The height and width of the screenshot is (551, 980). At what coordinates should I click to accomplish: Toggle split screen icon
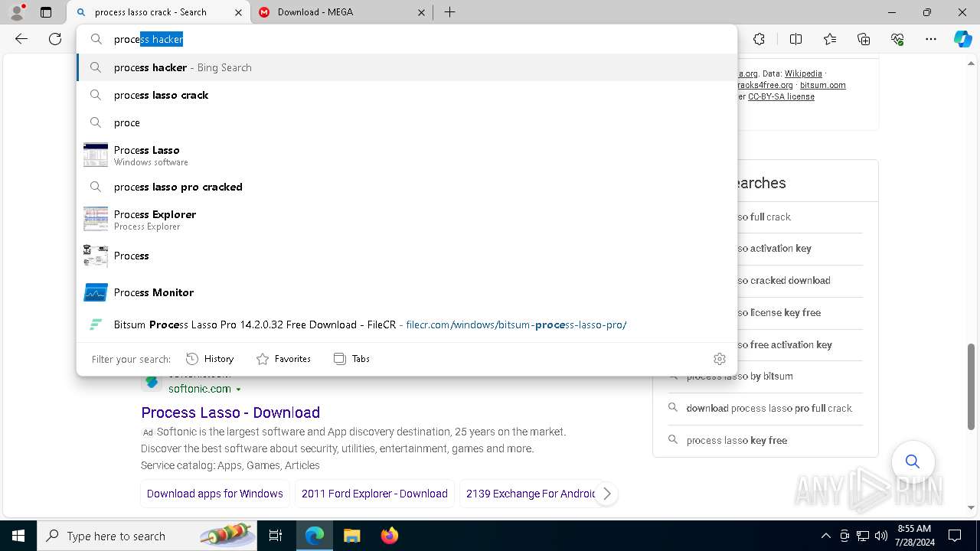point(795,39)
